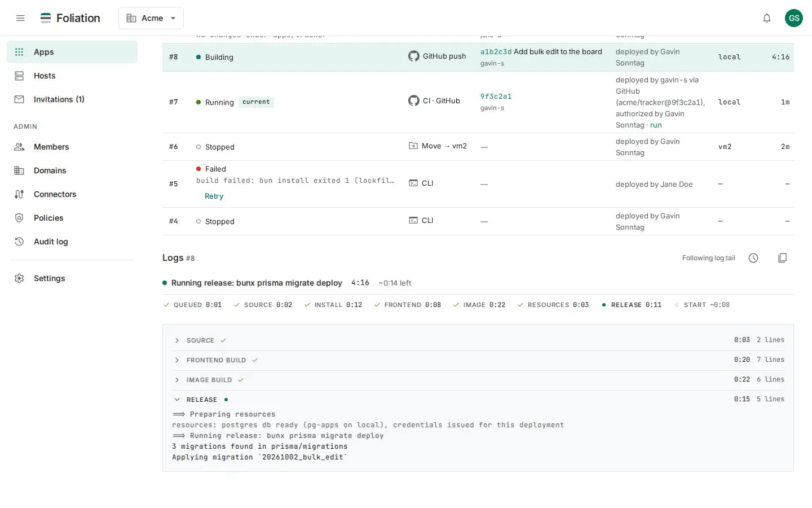Collapse the RELEASE log section
The width and height of the screenshot is (812, 508).
(478, 400)
